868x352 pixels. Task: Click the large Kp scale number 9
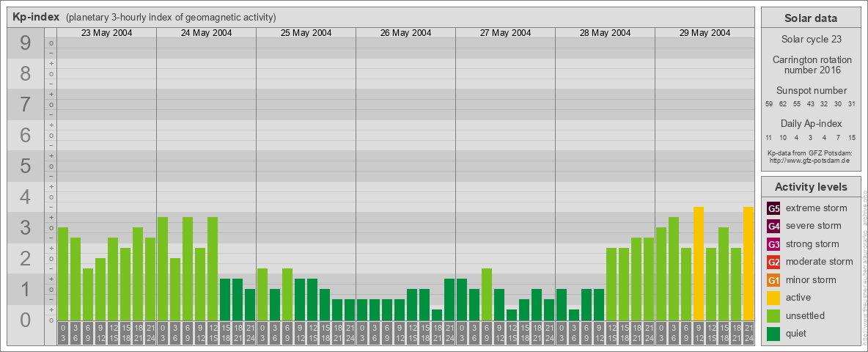click(25, 43)
